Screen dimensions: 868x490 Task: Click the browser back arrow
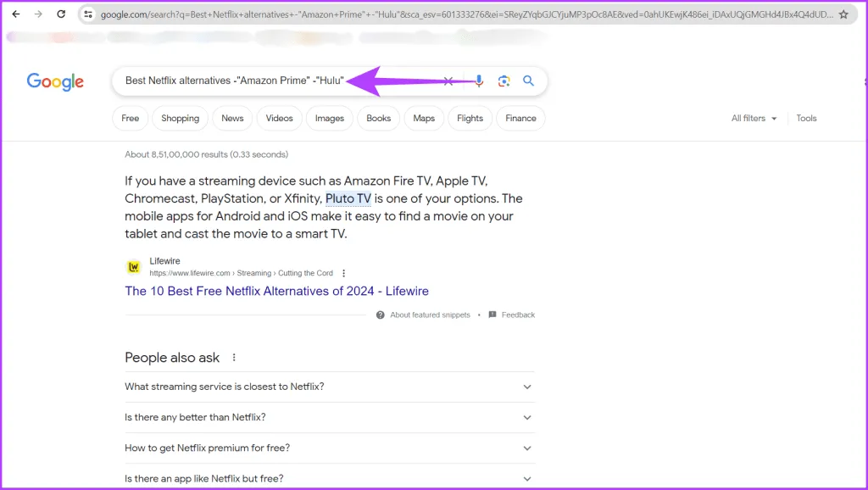(x=15, y=14)
